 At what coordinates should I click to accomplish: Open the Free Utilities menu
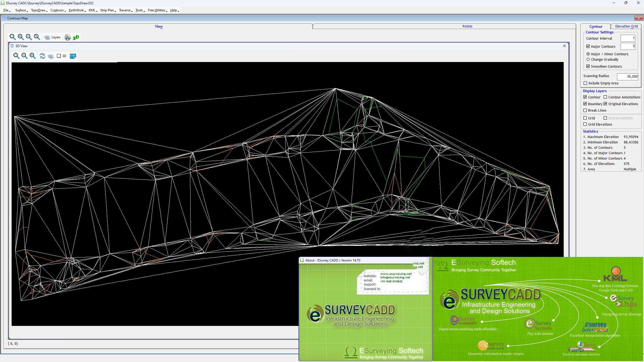157,10
